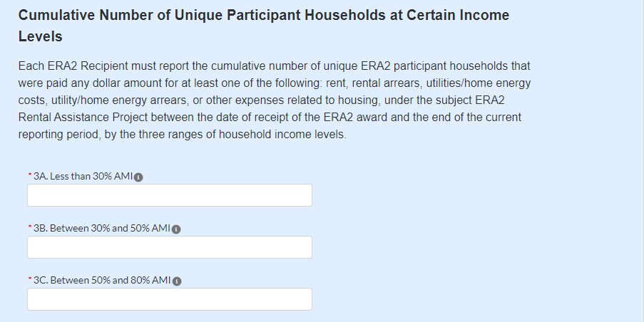Focus the 3A Less than 30% AMI input field

tap(170, 195)
